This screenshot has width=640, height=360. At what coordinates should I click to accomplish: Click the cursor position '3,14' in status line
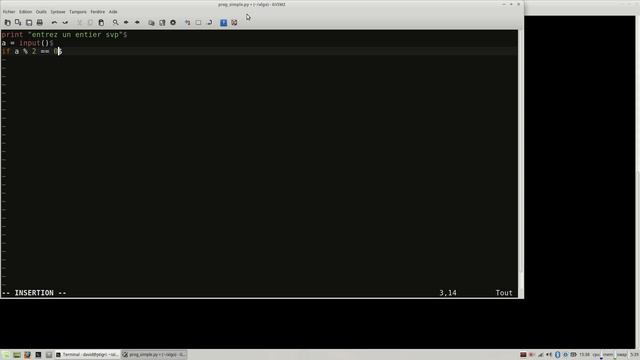point(448,293)
